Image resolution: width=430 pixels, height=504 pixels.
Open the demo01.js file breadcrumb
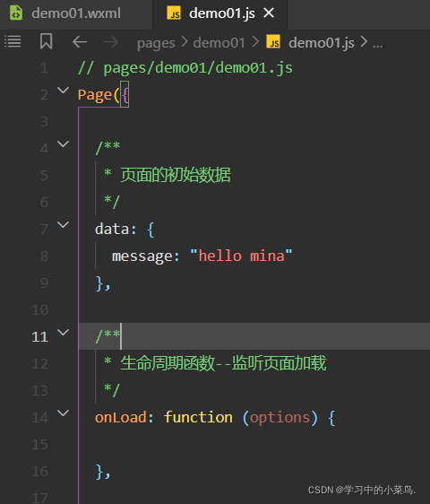[321, 43]
